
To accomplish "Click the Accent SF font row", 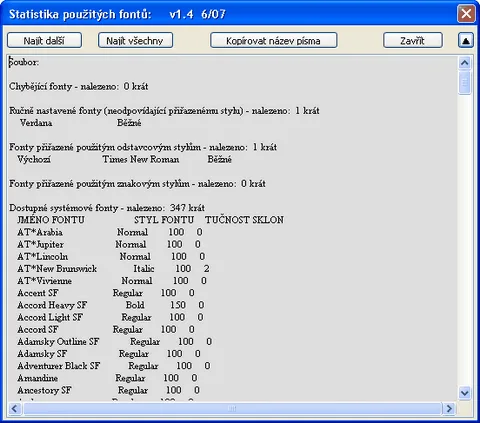I will point(106,293).
